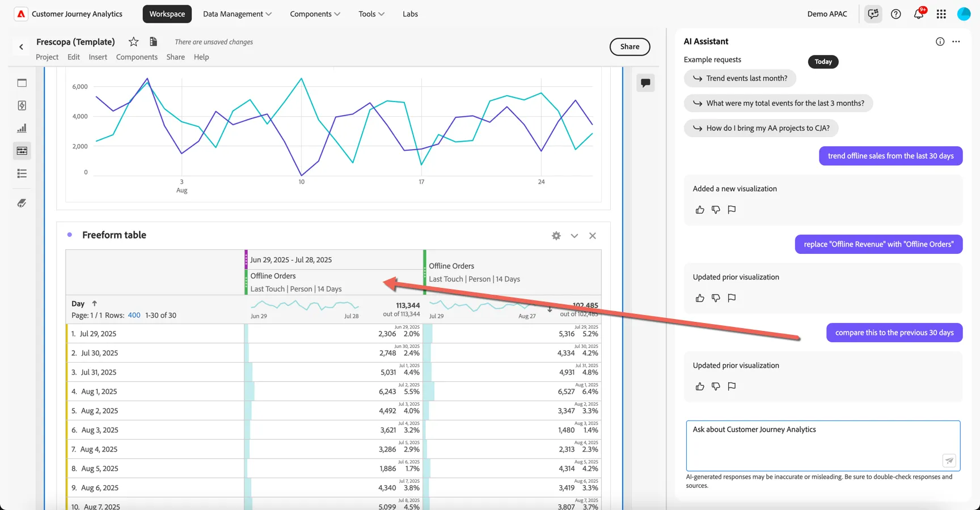Open the apps grid switcher

click(941, 14)
